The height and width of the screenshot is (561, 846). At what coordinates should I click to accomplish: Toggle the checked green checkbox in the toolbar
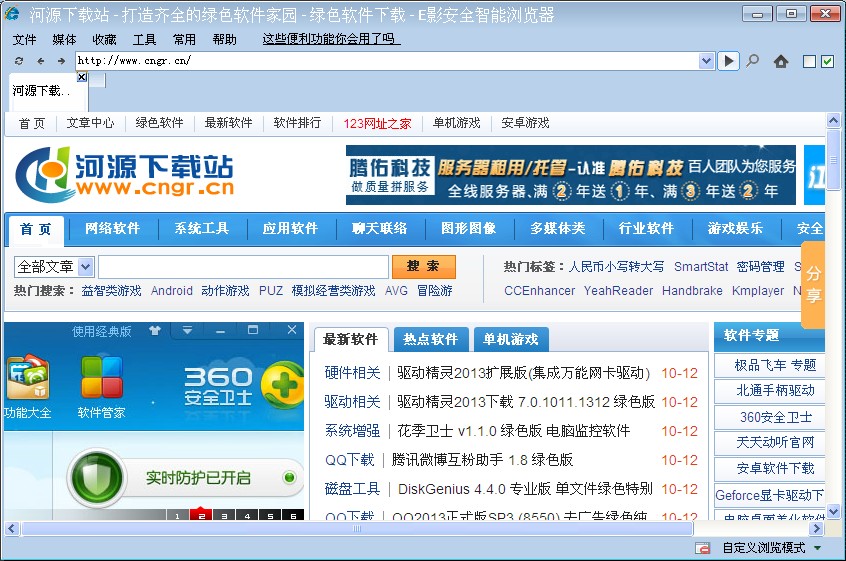point(827,61)
